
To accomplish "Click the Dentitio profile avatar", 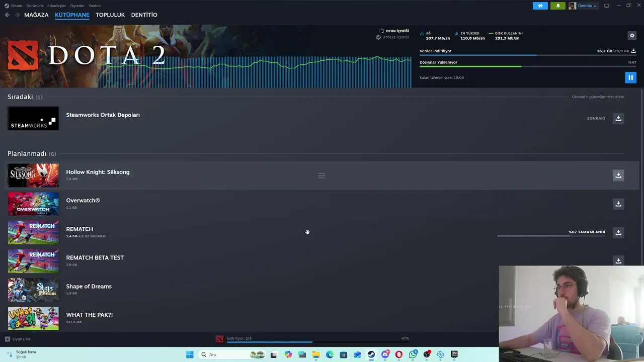I will [x=572, y=6].
